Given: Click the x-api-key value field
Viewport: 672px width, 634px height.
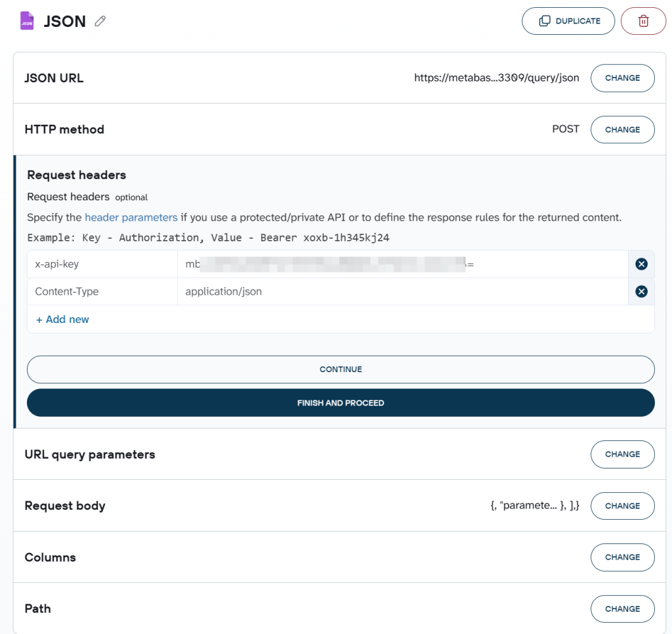Looking at the screenshot, I should click(x=403, y=264).
